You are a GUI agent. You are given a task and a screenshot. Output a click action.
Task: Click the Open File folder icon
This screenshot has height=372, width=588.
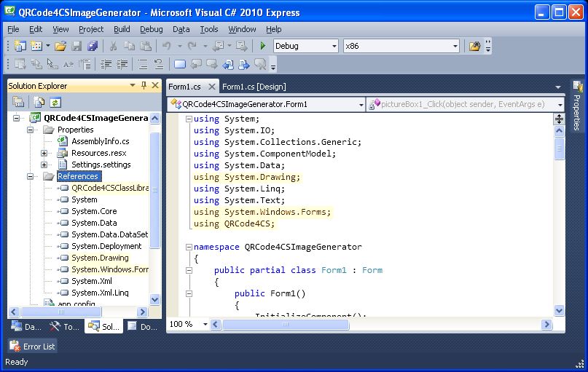click(60, 46)
